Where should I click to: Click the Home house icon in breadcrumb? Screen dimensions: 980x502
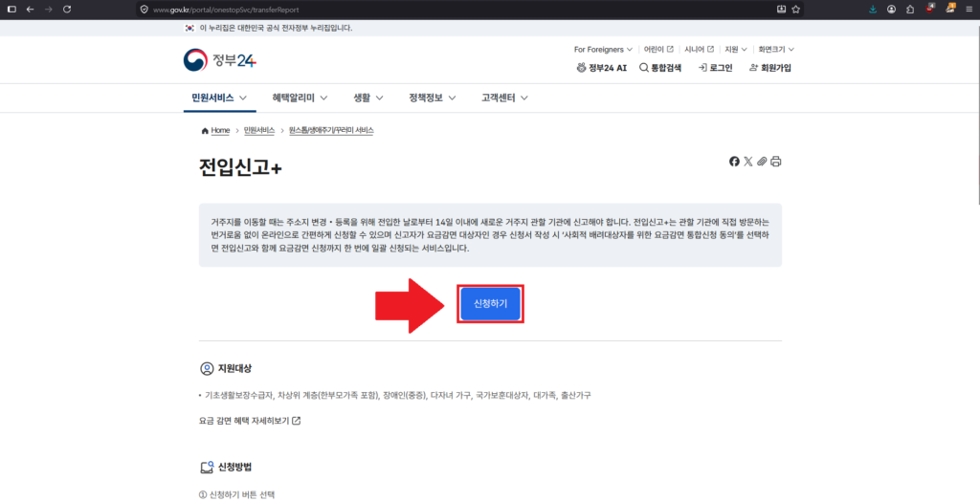(205, 130)
